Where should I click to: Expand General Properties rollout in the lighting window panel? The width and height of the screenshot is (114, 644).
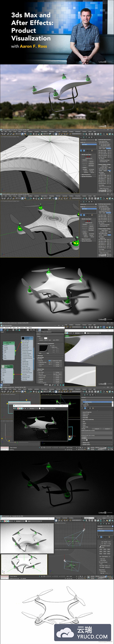(97, 412)
